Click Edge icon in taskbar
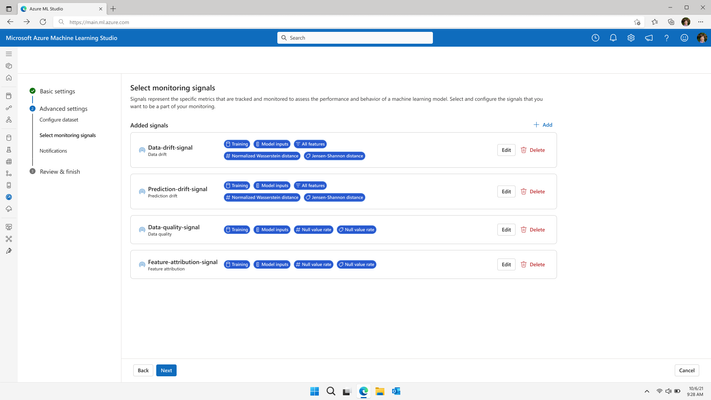The image size is (711, 400). click(x=364, y=391)
